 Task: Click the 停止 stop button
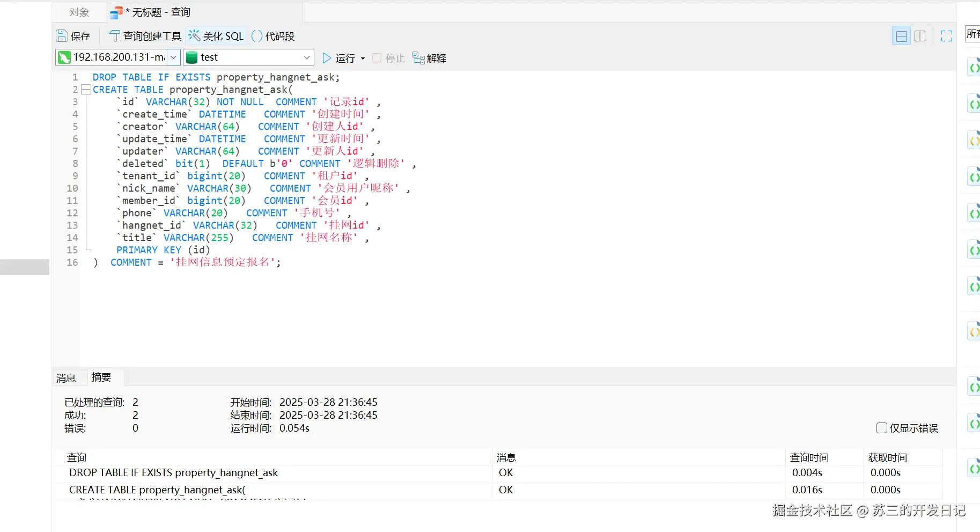pos(388,58)
